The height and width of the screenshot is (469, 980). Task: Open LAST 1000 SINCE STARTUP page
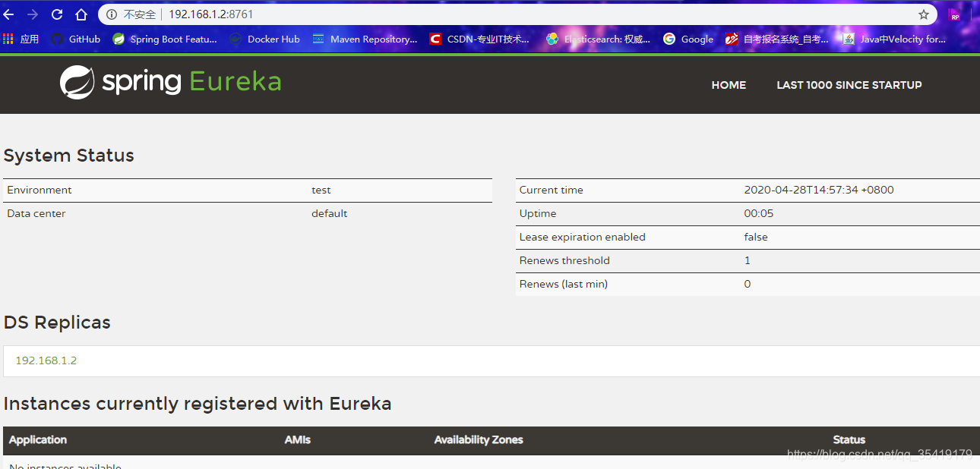tap(849, 85)
